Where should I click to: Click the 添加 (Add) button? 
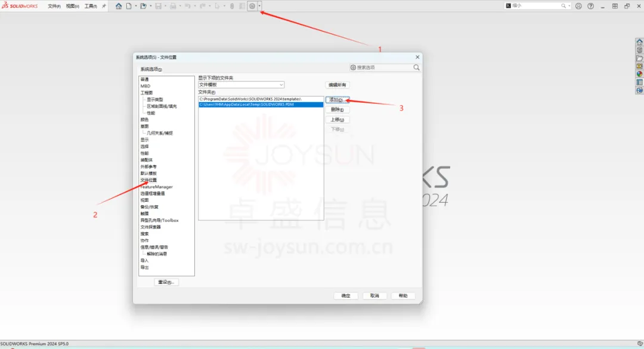tap(337, 100)
